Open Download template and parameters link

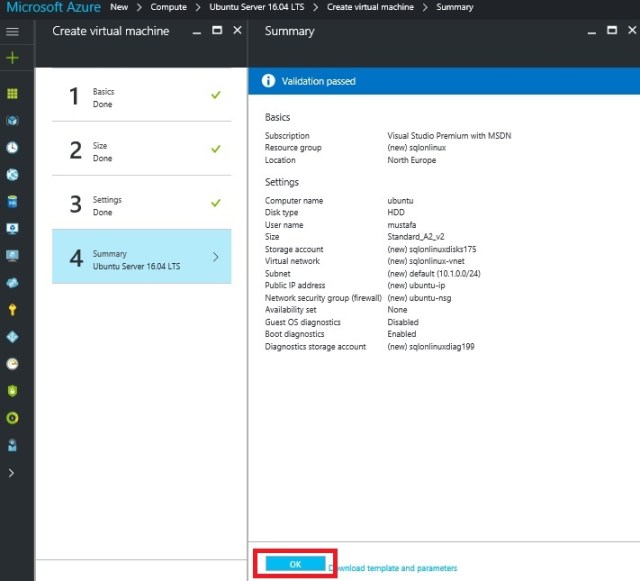coord(393,568)
